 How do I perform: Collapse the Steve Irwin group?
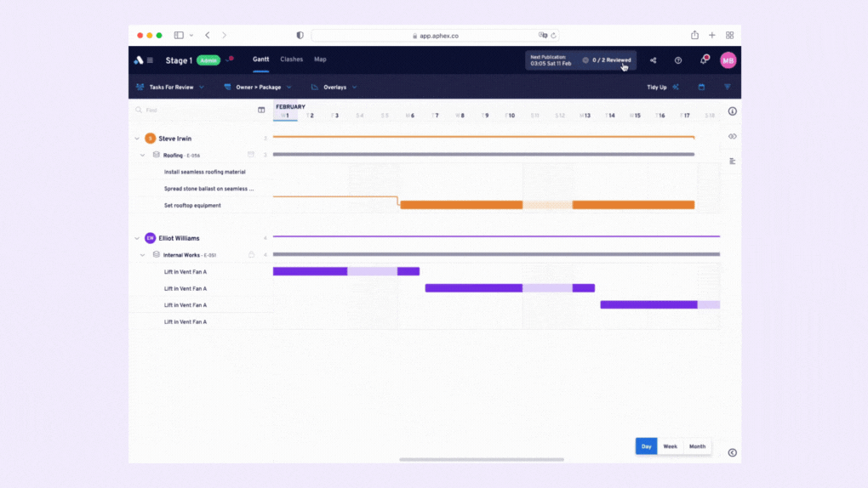tap(137, 139)
